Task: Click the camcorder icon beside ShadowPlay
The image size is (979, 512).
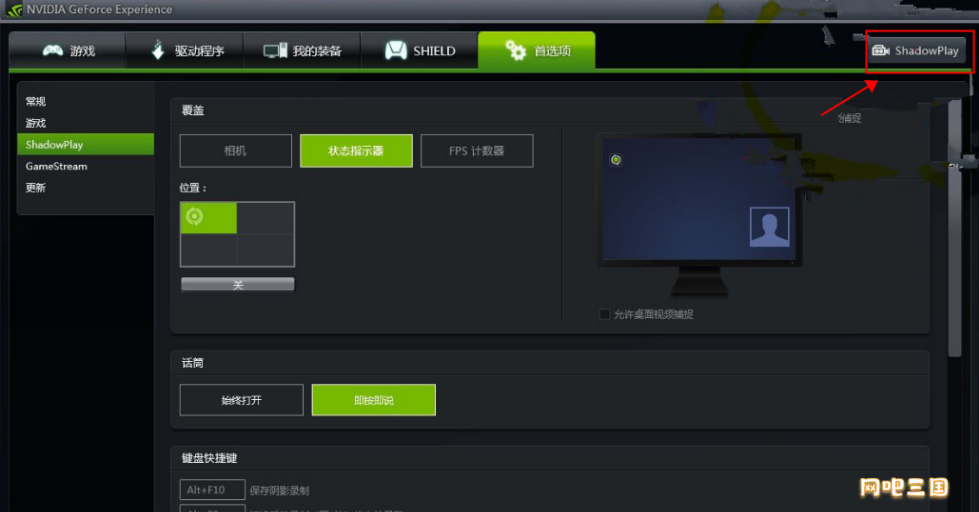Action: click(x=880, y=51)
